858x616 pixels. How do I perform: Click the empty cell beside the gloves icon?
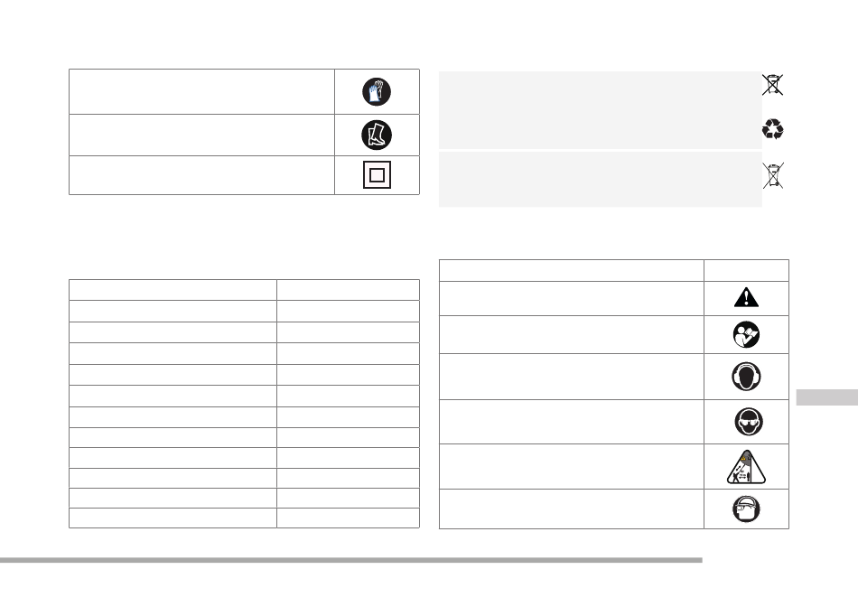pyautogui.click(x=202, y=91)
